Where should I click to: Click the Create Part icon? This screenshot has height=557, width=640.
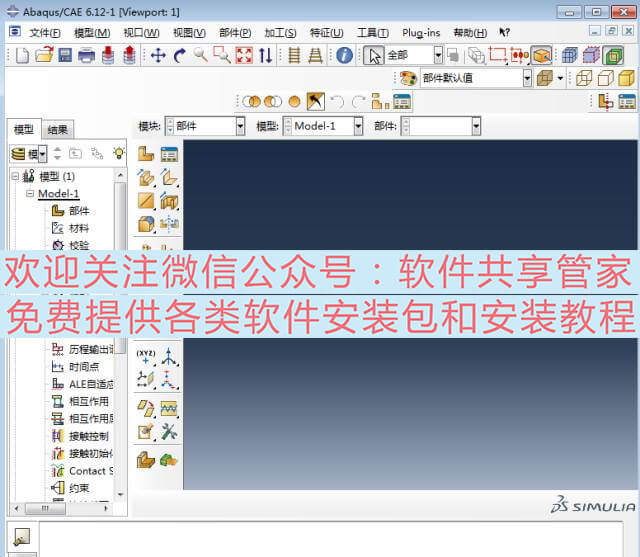pyautogui.click(x=146, y=154)
